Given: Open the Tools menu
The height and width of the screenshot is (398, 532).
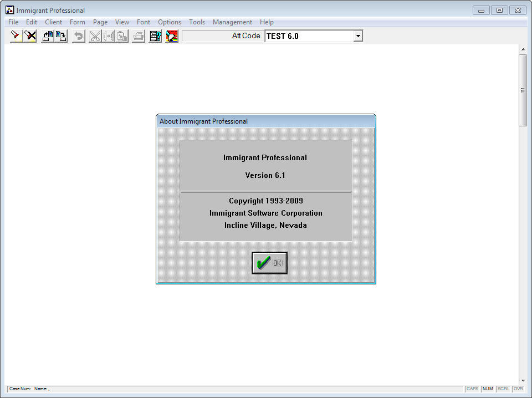Looking at the screenshot, I should [x=197, y=22].
